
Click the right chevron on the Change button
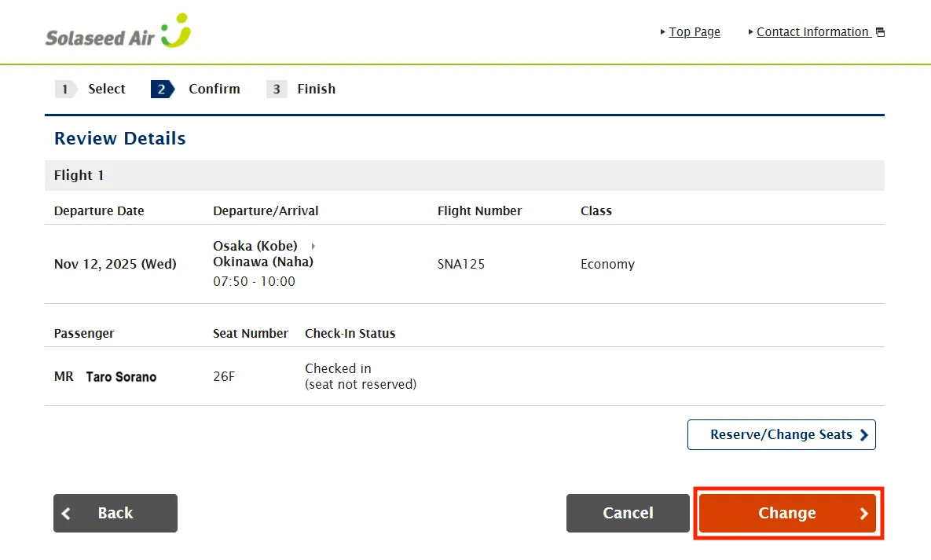[863, 513]
